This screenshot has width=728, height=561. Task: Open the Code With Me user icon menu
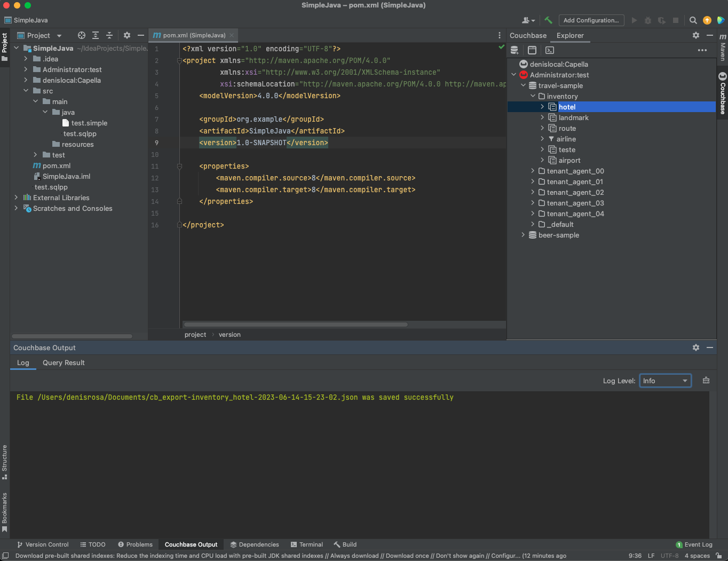click(528, 20)
